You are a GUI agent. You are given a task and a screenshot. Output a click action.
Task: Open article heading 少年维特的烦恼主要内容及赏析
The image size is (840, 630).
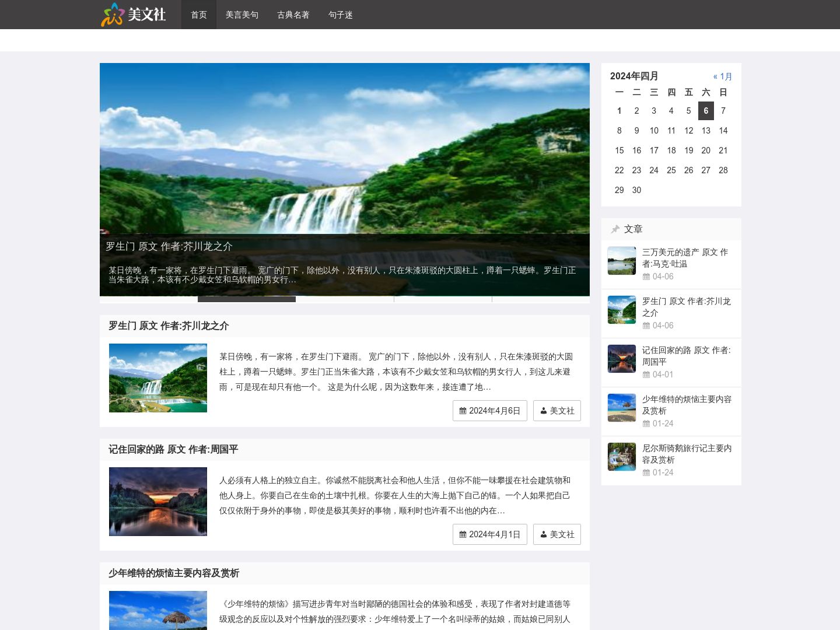174,573
